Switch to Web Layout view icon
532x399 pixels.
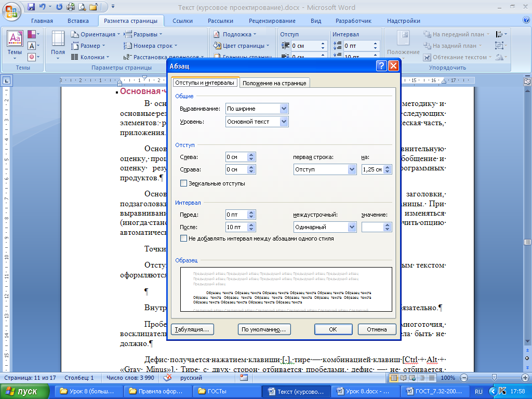[x=413, y=378]
